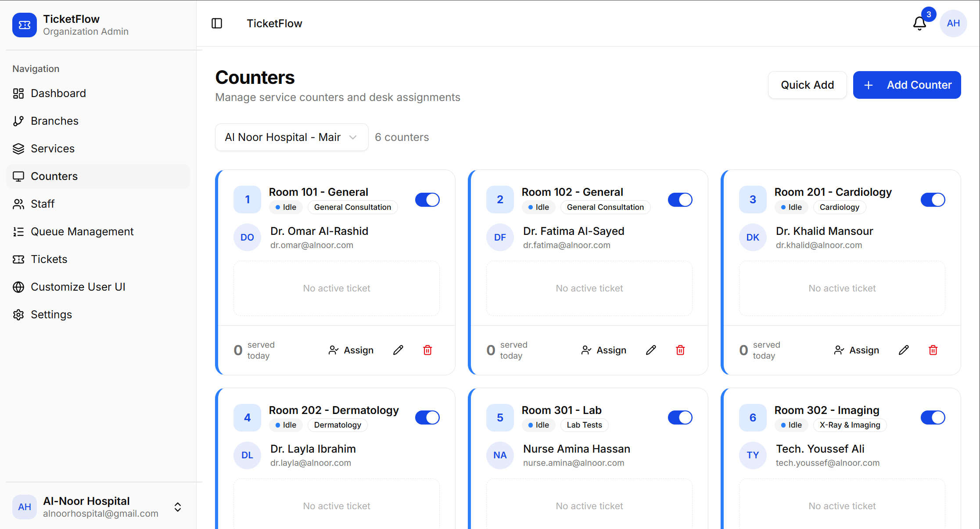Open the AH profile avatar menu
This screenshot has width=980, height=529.
click(x=953, y=23)
